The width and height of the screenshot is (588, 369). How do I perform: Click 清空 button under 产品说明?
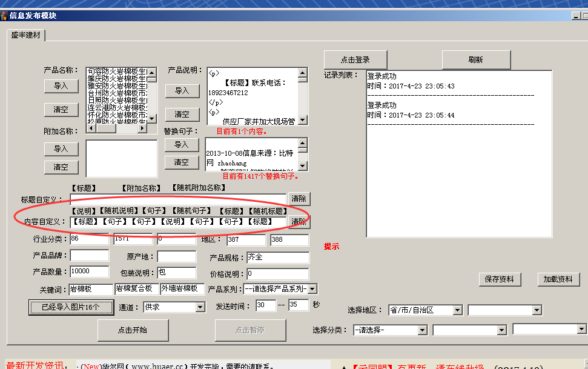coord(182,115)
